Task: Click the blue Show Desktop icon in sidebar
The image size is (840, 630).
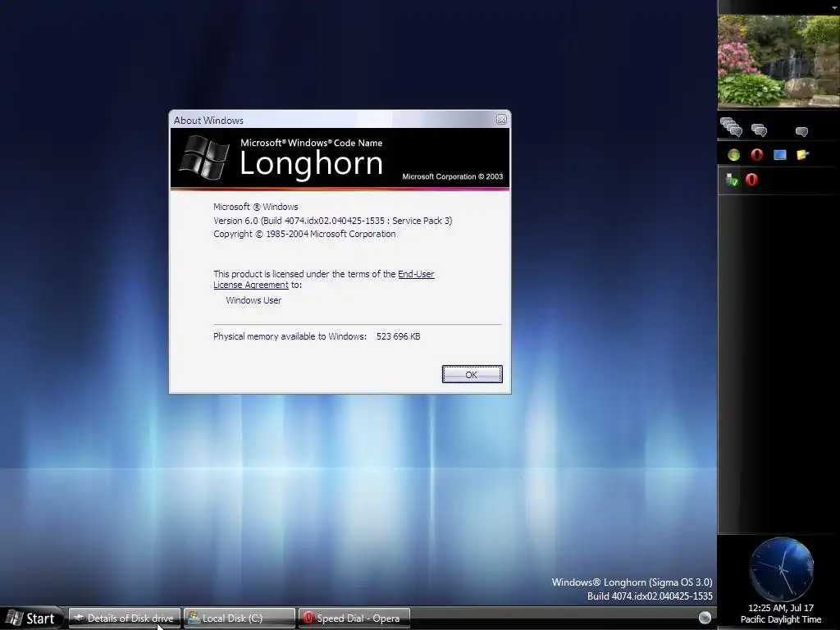Action: point(779,155)
